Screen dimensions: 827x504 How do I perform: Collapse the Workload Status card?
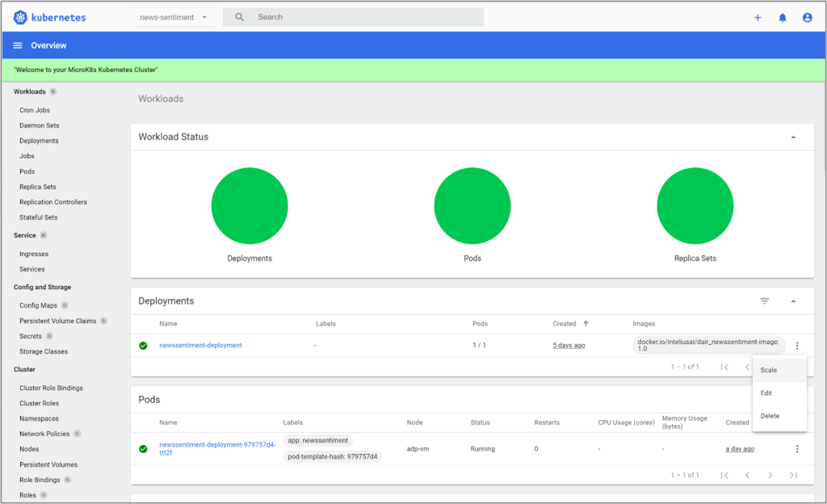pos(793,137)
